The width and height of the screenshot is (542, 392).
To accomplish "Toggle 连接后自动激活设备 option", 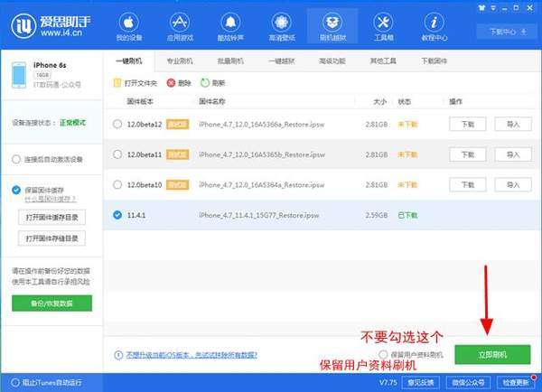I will 16,159.
